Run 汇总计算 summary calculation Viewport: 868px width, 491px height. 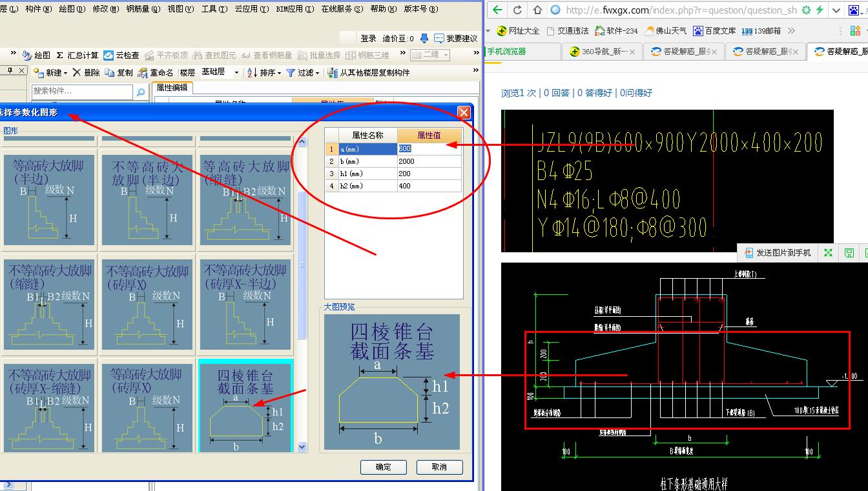[x=77, y=55]
